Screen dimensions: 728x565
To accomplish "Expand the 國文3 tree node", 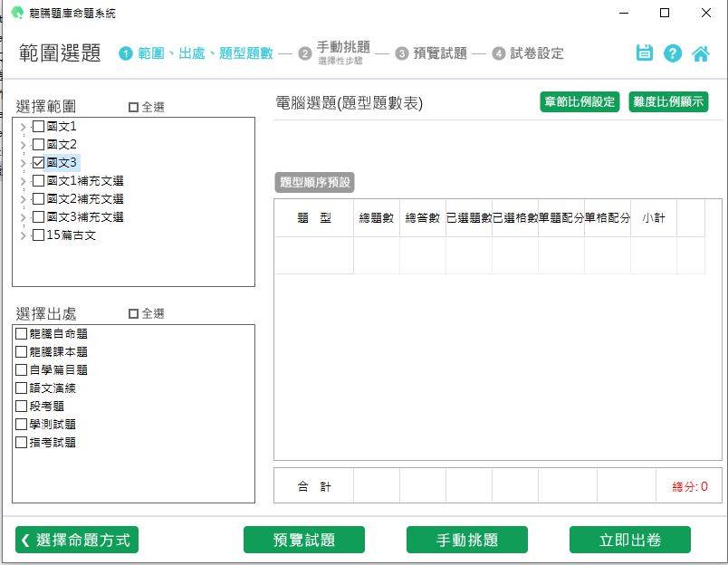I will (x=23, y=163).
